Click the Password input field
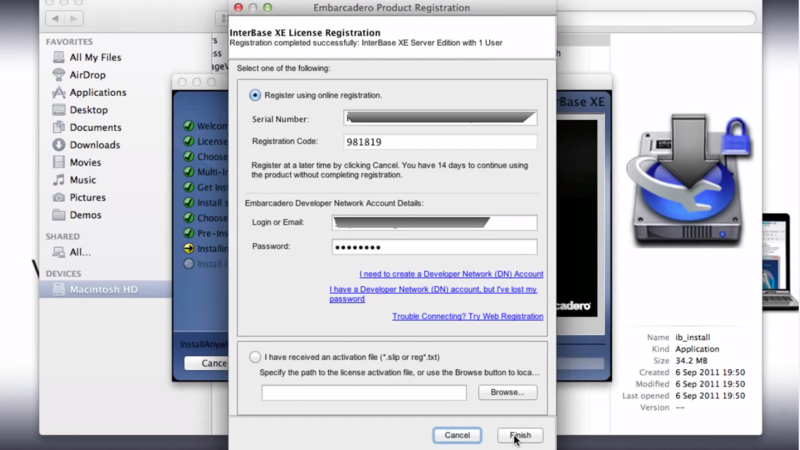This screenshot has height=450, width=800. 434,247
